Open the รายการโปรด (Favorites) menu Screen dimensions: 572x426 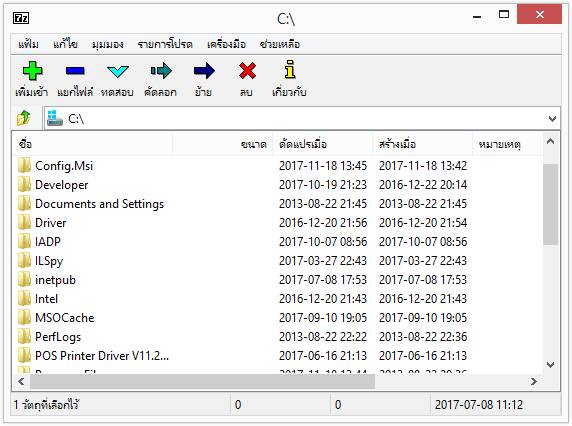pos(165,44)
